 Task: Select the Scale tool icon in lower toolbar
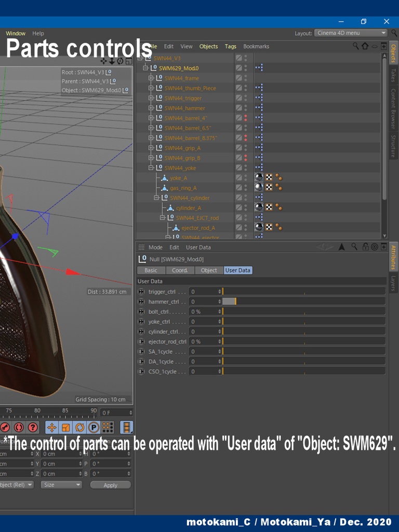point(65,428)
